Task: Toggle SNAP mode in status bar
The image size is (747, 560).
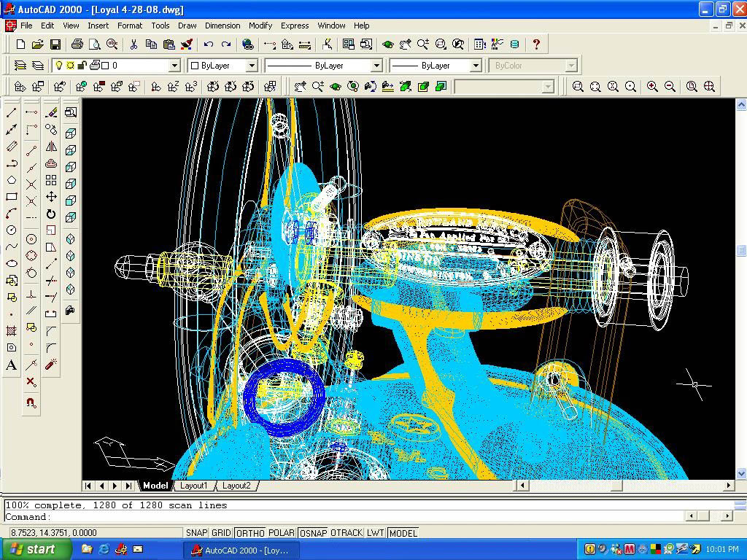Action: [x=196, y=533]
